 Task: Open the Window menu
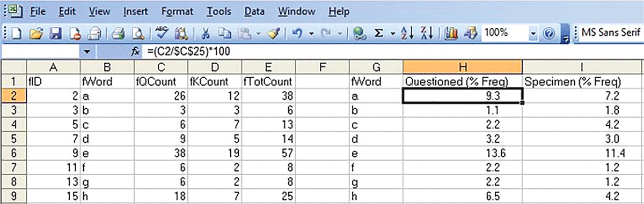coord(297,11)
